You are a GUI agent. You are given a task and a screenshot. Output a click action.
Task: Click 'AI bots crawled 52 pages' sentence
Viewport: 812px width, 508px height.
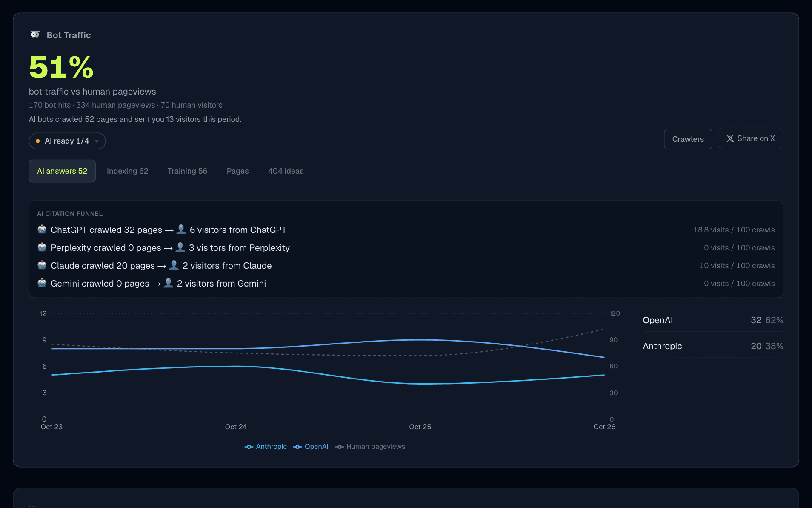[x=135, y=119]
